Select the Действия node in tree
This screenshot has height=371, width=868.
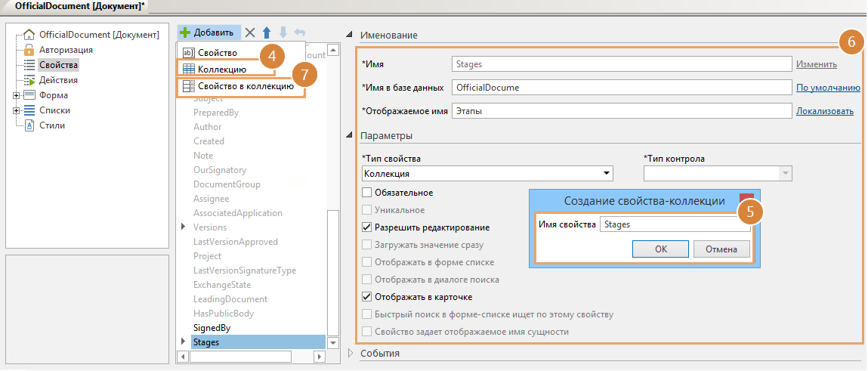tap(57, 80)
